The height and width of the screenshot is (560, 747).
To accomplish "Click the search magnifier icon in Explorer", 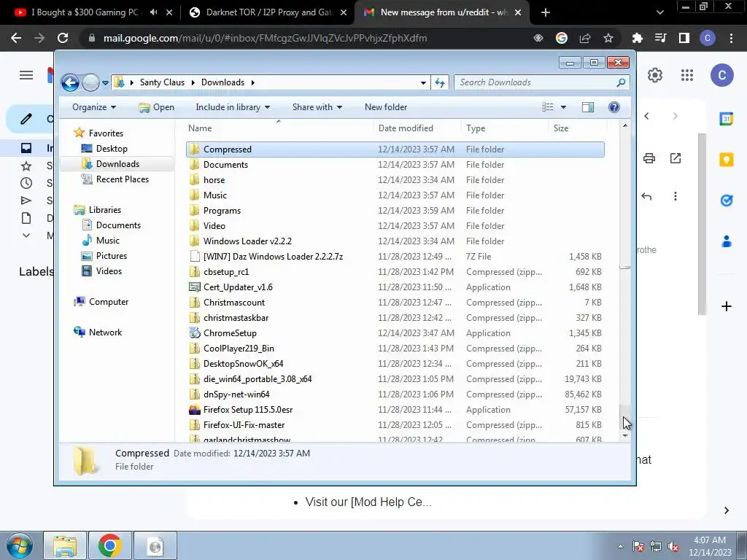I will (620, 82).
